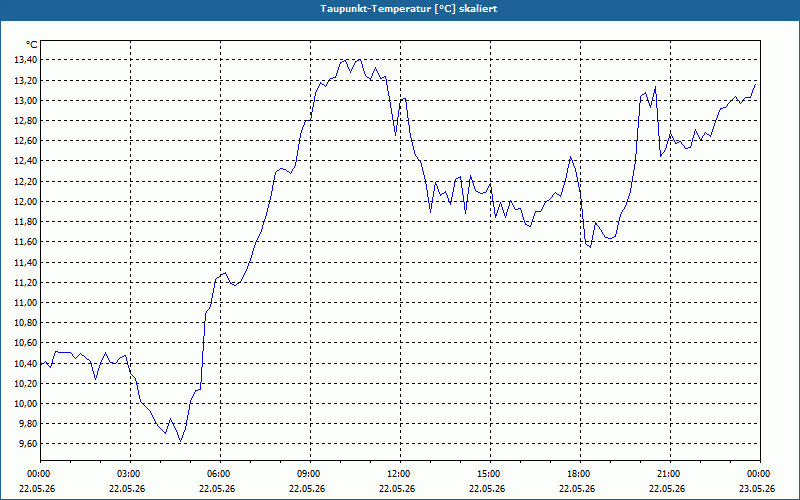Select the 12:00 time label
The image size is (800, 500).
pyautogui.click(x=400, y=474)
